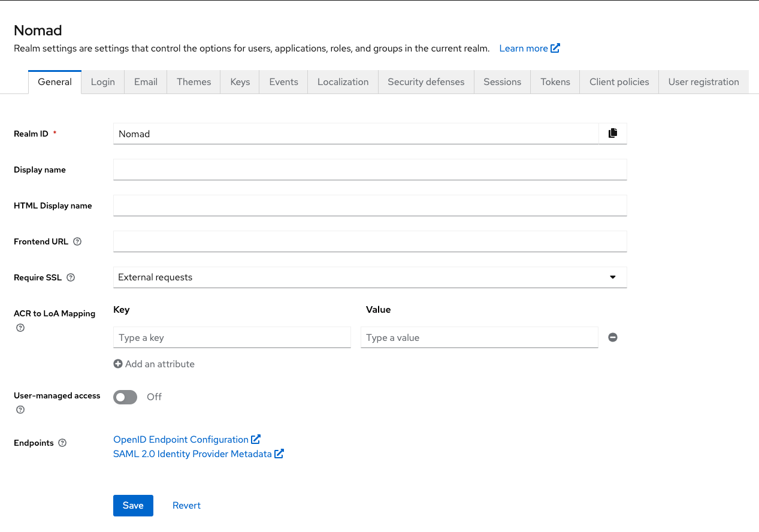Image resolution: width=759 pixels, height=532 pixels.
Task: Show help for ACR to LoA Mapping
Action: (x=20, y=328)
